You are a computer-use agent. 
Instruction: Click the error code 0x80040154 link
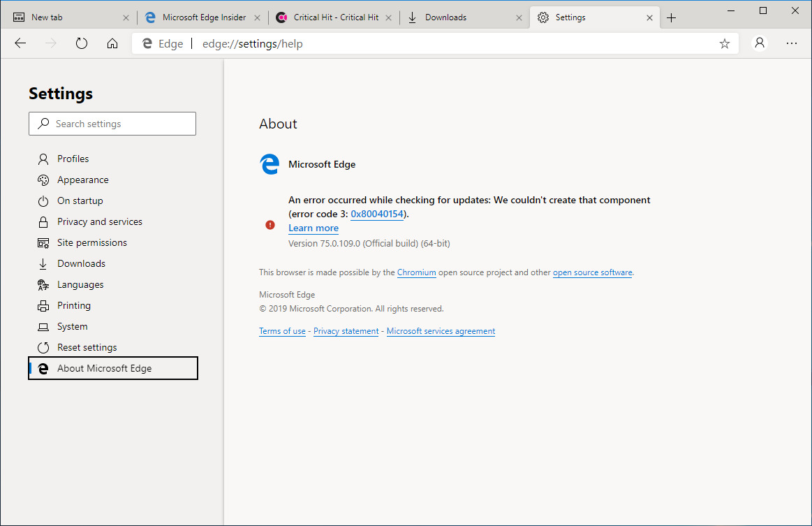pyautogui.click(x=377, y=214)
